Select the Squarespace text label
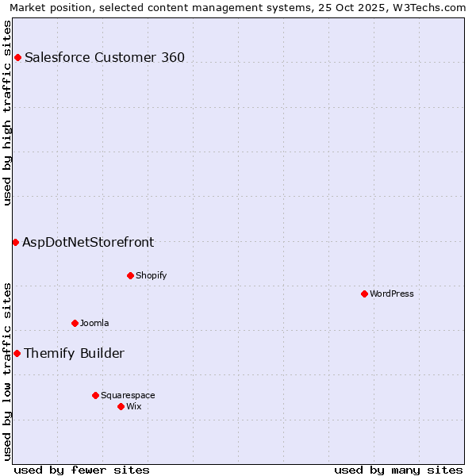Screen dimensions: 476x476 click(128, 395)
